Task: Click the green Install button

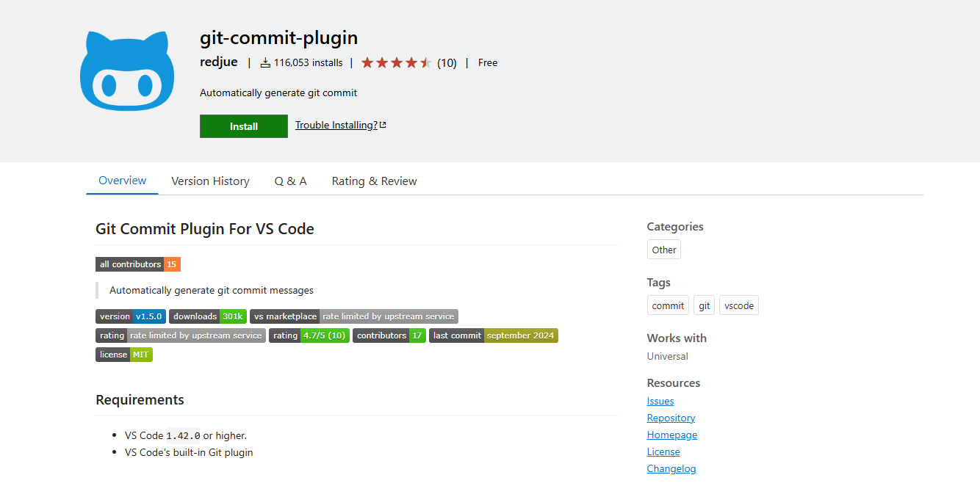Action: click(x=244, y=126)
